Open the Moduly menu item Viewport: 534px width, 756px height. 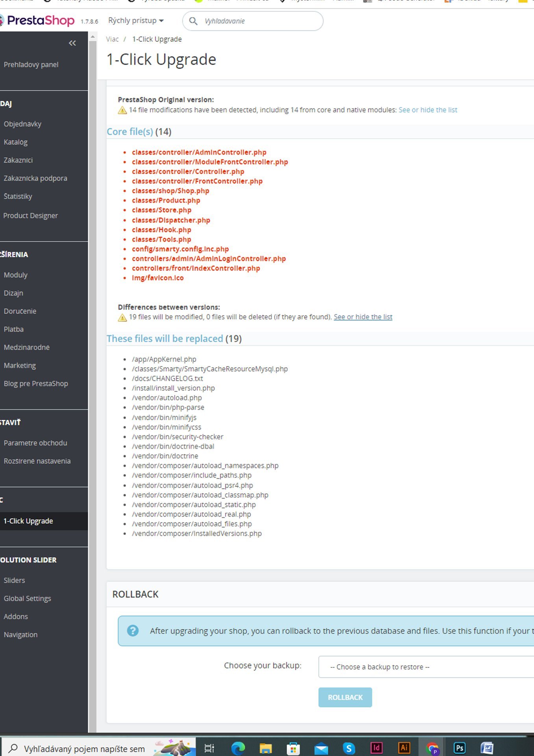(x=16, y=275)
